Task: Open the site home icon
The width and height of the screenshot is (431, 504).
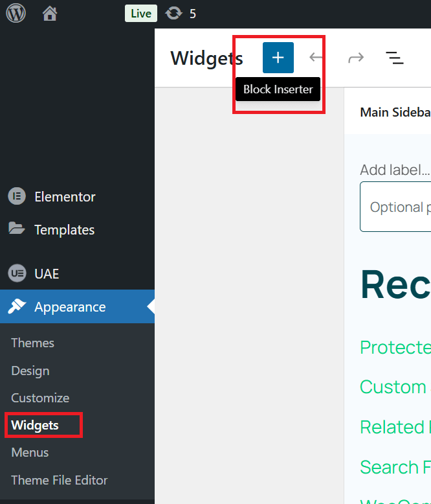Action: 50,13
